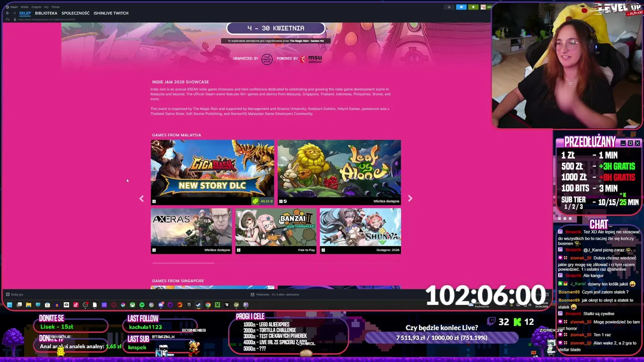Select the store page URL field
The height and width of the screenshot is (362, 644).
(46, 20)
